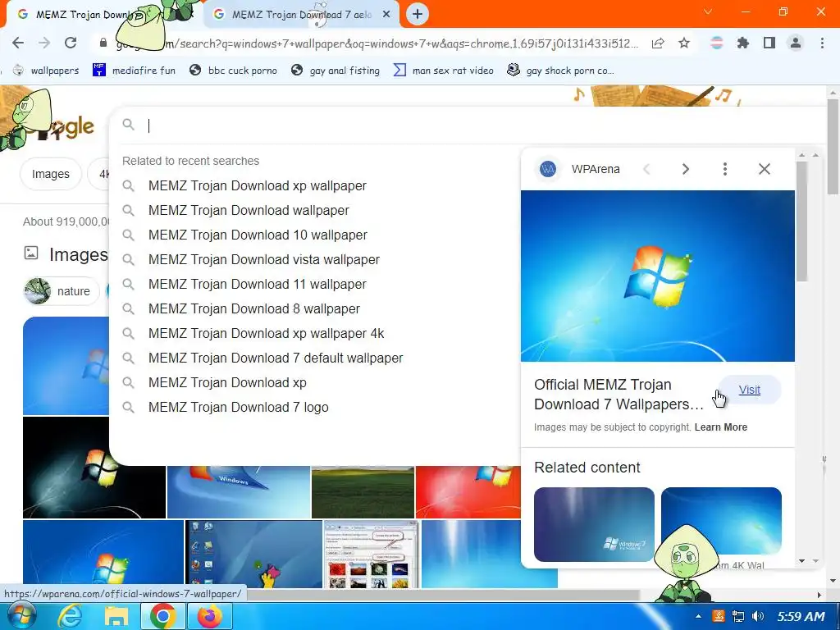Open the volume speaker tray icon
The image size is (840, 630).
point(757,617)
